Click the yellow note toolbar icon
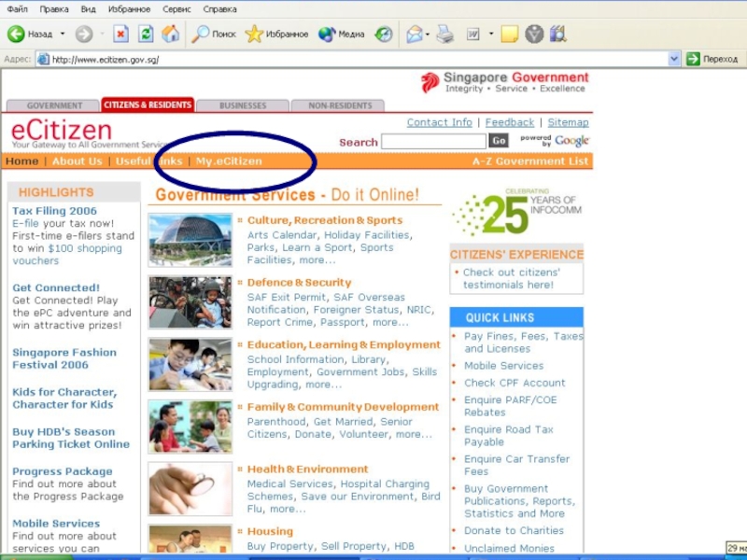 click(x=509, y=35)
